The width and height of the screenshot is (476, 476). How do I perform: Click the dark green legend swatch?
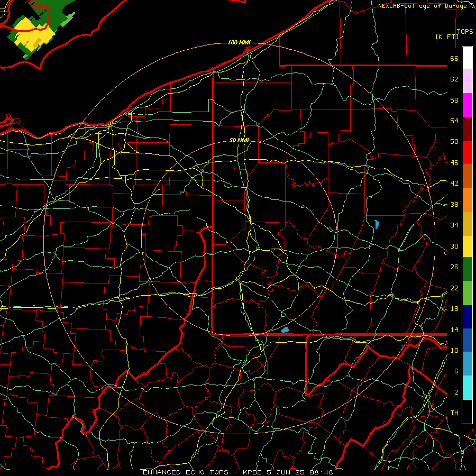click(x=467, y=269)
